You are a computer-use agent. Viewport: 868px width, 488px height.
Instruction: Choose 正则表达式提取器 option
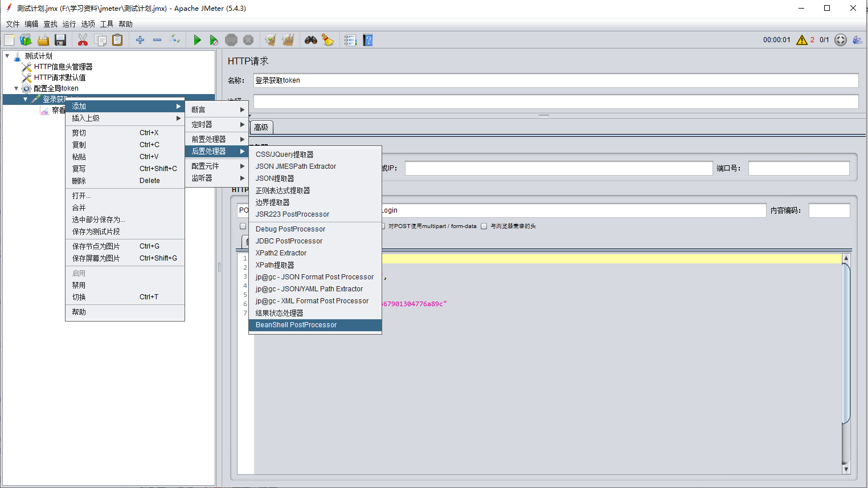(315, 190)
